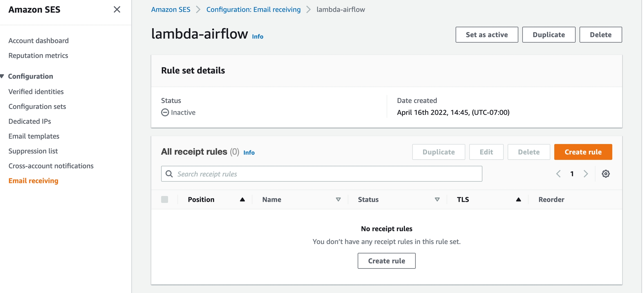The width and height of the screenshot is (644, 293).
Task: Sort TLS column arrow
Action: [x=518, y=200]
